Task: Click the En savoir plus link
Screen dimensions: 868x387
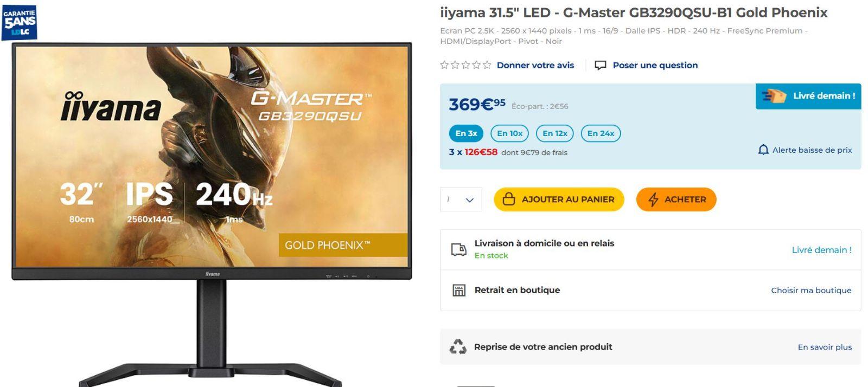Action: pyautogui.click(x=825, y=347)
